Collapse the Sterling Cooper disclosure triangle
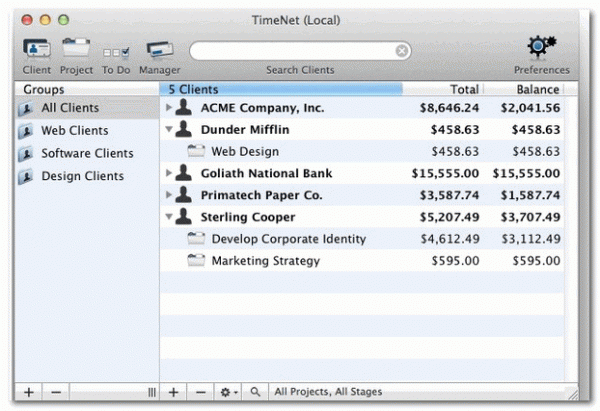The height and width of the screenshot is (411, 600). [x=168, y=217]
